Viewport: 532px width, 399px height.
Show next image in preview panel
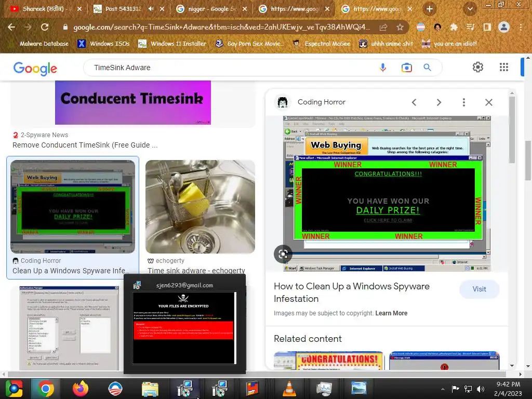pos(438,102)
